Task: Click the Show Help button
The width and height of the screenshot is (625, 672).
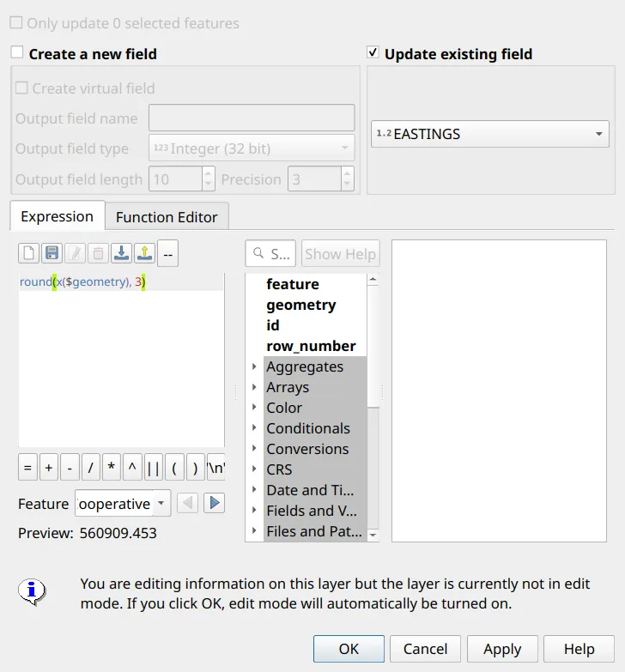Action: 340,254
